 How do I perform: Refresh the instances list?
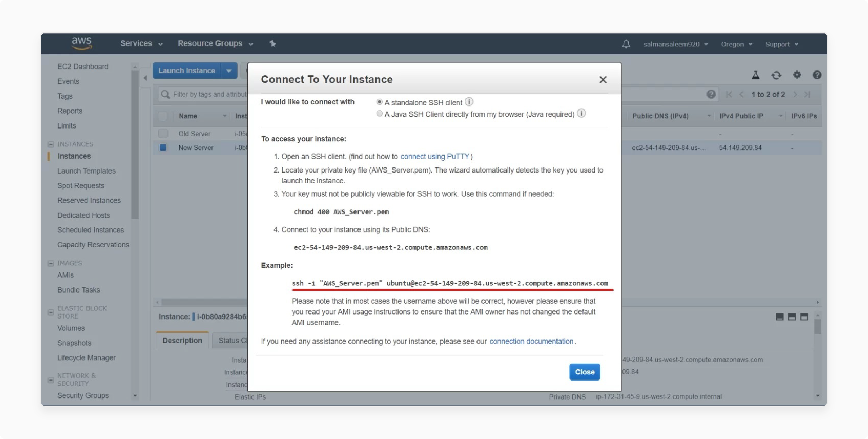pos(776,75)
